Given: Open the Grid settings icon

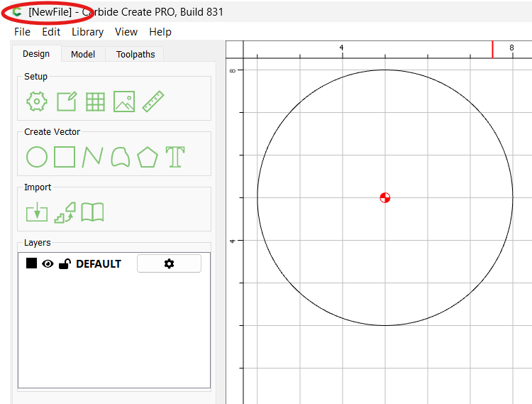Looking at the screenshot, I should click(x=95, y=102).
